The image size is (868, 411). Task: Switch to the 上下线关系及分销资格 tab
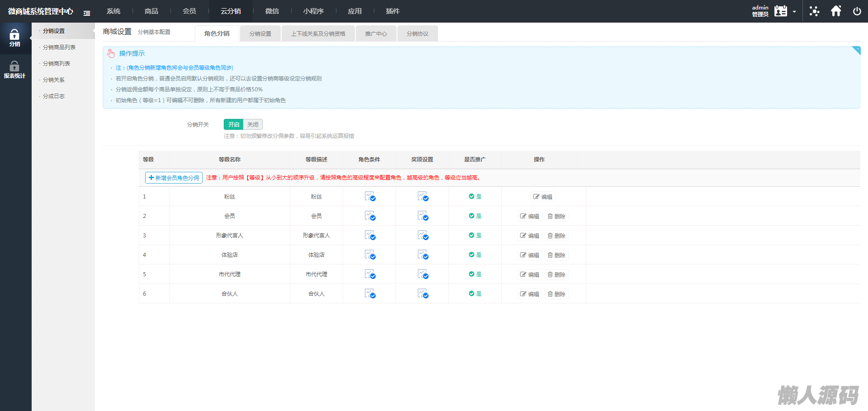pyautogui.click(x=318, y=34)
